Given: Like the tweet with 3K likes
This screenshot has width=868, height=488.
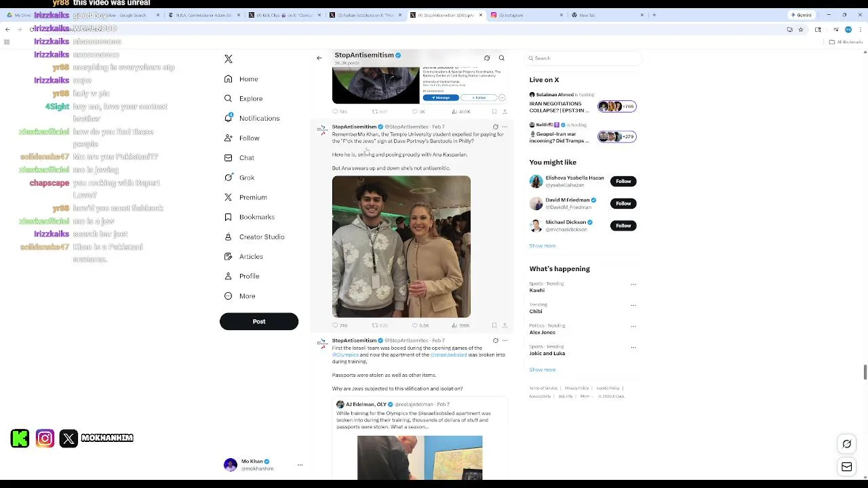Looking at the screenshot, I should click(x=415, y=111).
